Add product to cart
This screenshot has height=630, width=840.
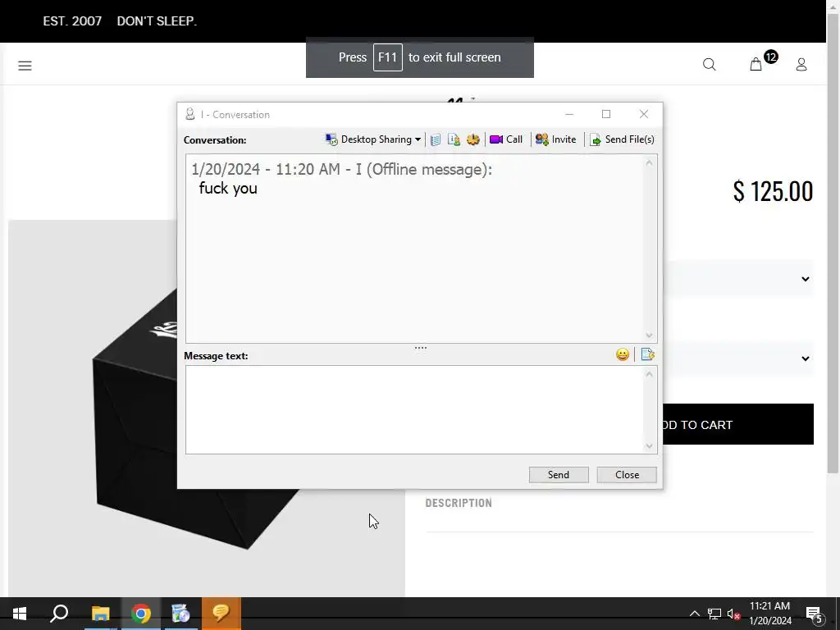pos(738,424)
